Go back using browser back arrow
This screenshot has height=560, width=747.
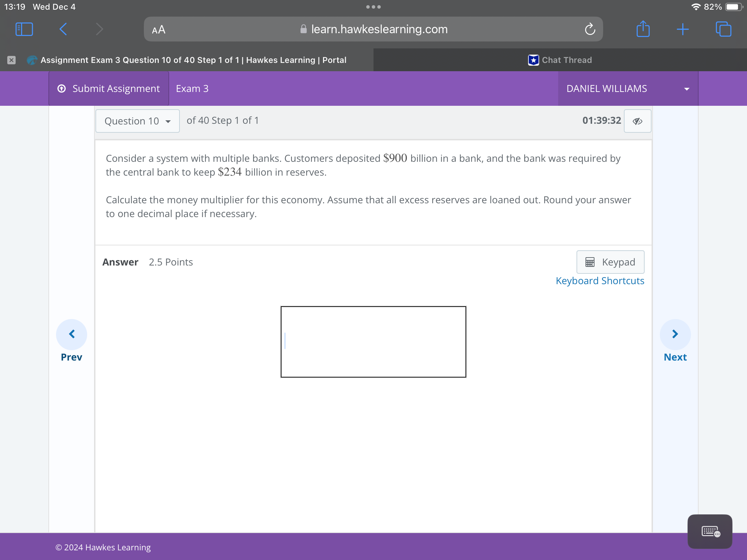[63, 29]
